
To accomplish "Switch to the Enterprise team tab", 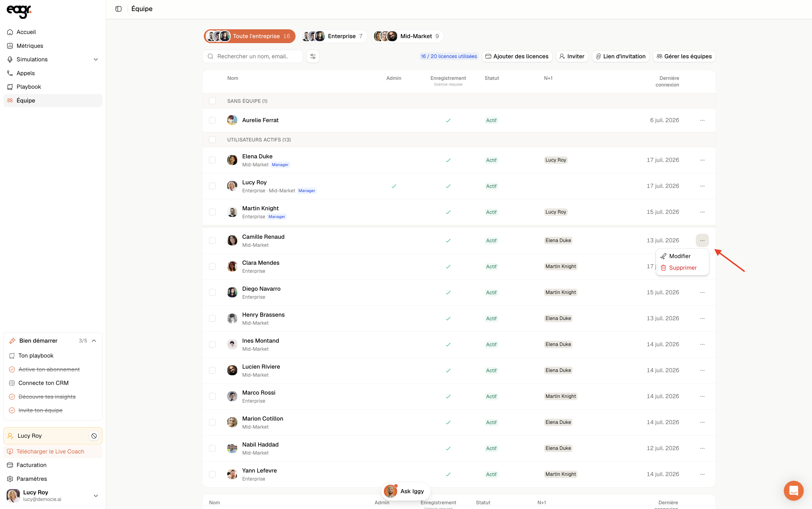I will (x=333, y=36).
